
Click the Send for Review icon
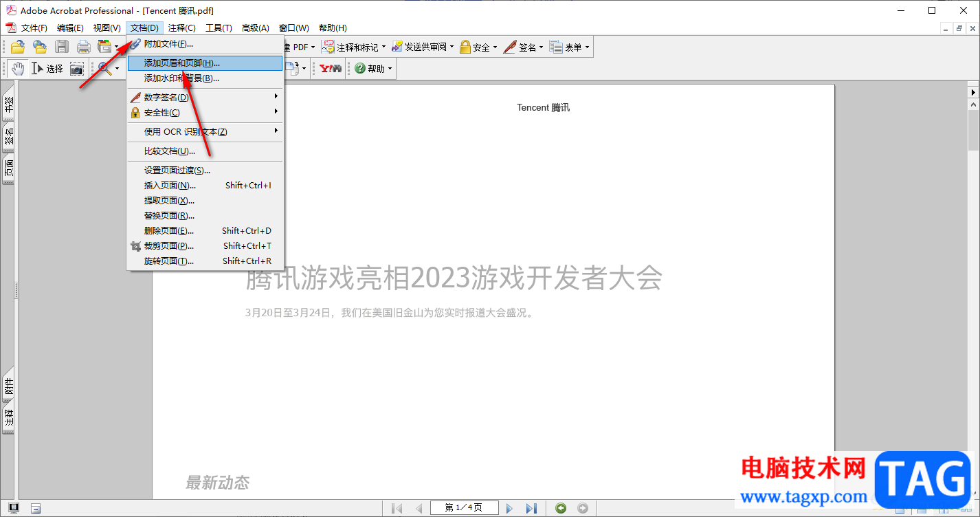[397, 47]
